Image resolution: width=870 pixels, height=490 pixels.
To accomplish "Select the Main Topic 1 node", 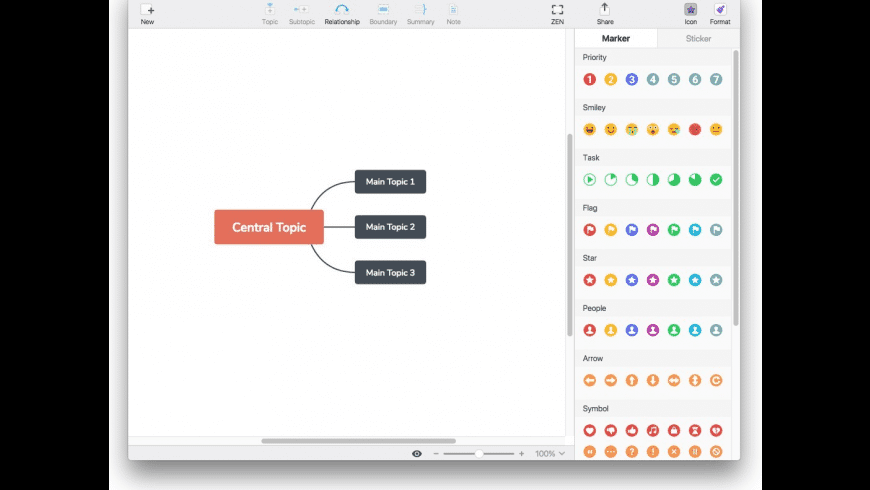I will [x=391, y=181].
